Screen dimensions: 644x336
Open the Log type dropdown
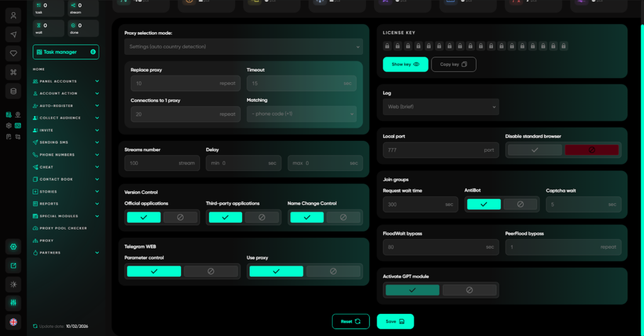[440, 107]
